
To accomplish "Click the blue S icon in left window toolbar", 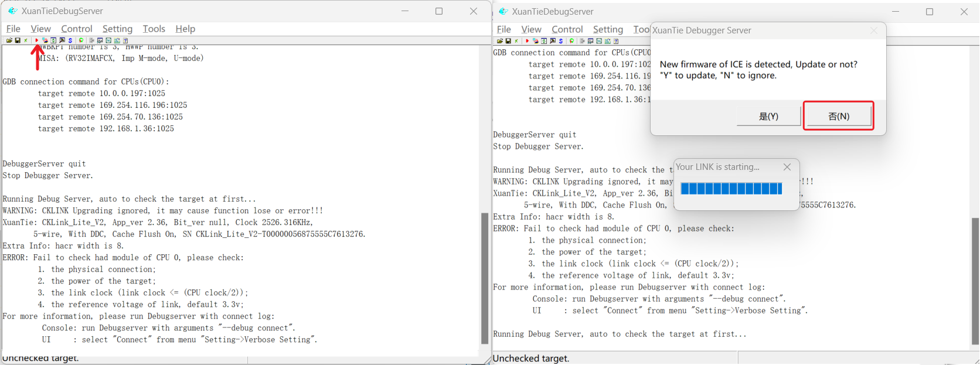I will (x=70, y=40).
